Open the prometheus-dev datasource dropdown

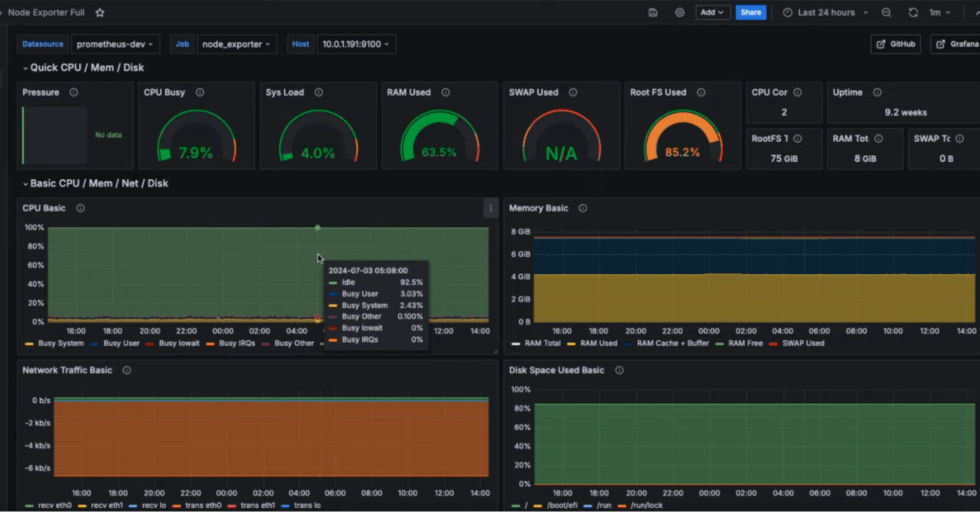pos(115,44)
